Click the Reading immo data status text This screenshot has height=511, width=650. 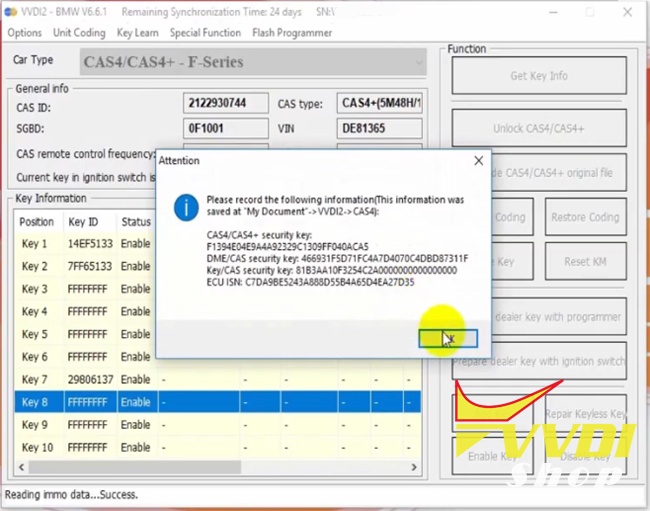(71, 494)
